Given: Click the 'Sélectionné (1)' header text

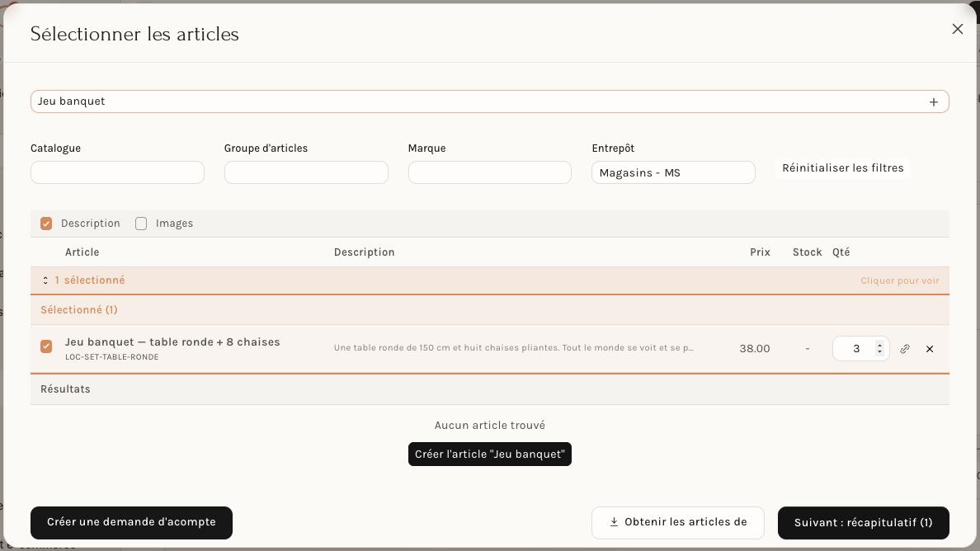Looking at the screenshot, I should (78, 310).
